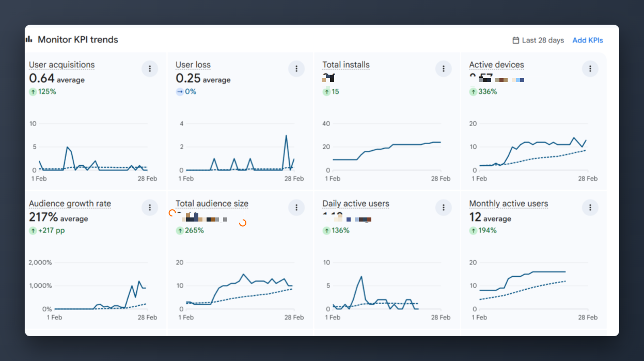Click the User acquisitions title
This screenshot has width=644, height=361.
(x=62, y=65)
